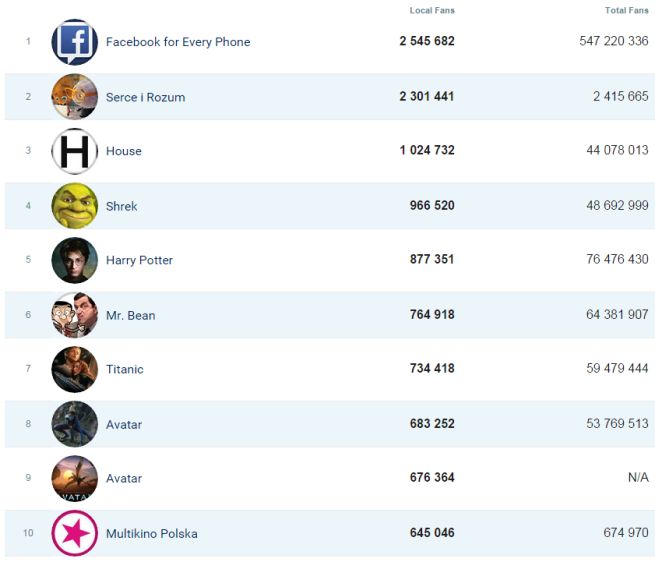Click the Shrek face avatar
This screenshot has height=562, width=655.
pyautogui.click(x=75, y=206)
